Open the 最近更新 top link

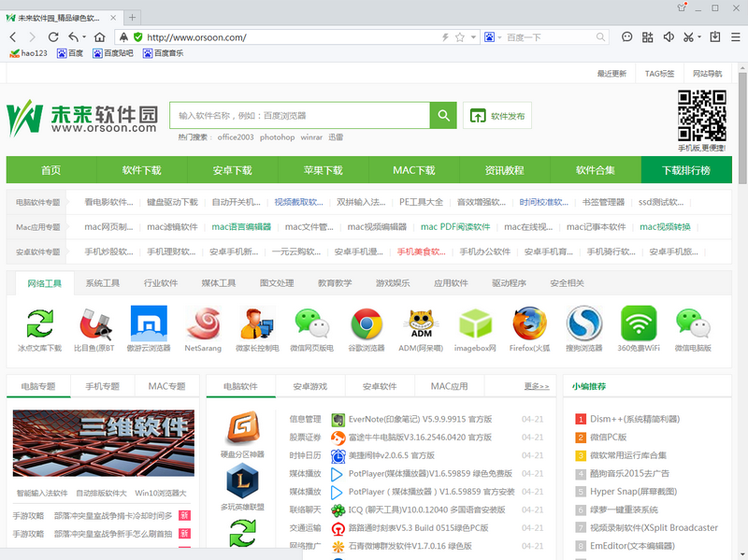[x=611, y=74]
